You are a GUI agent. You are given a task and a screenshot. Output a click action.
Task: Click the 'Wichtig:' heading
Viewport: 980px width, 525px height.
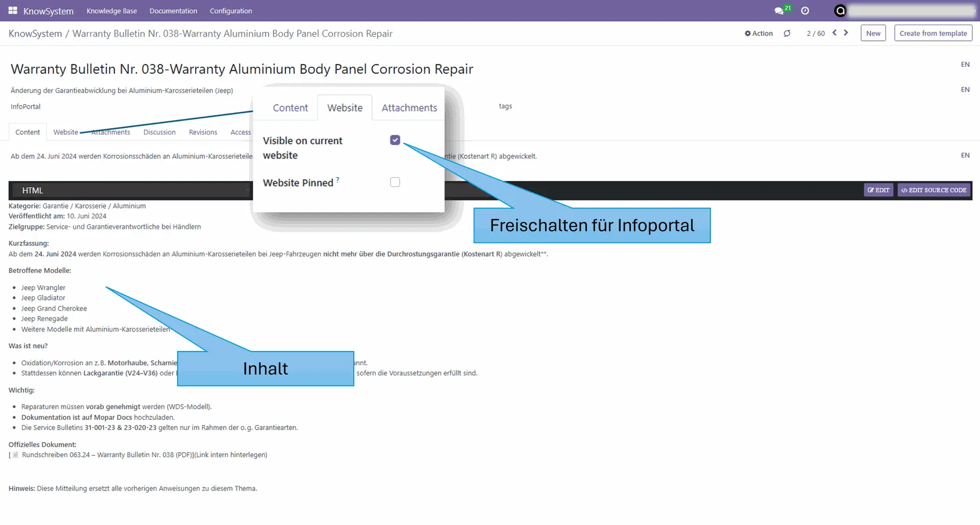coord(21,390)
